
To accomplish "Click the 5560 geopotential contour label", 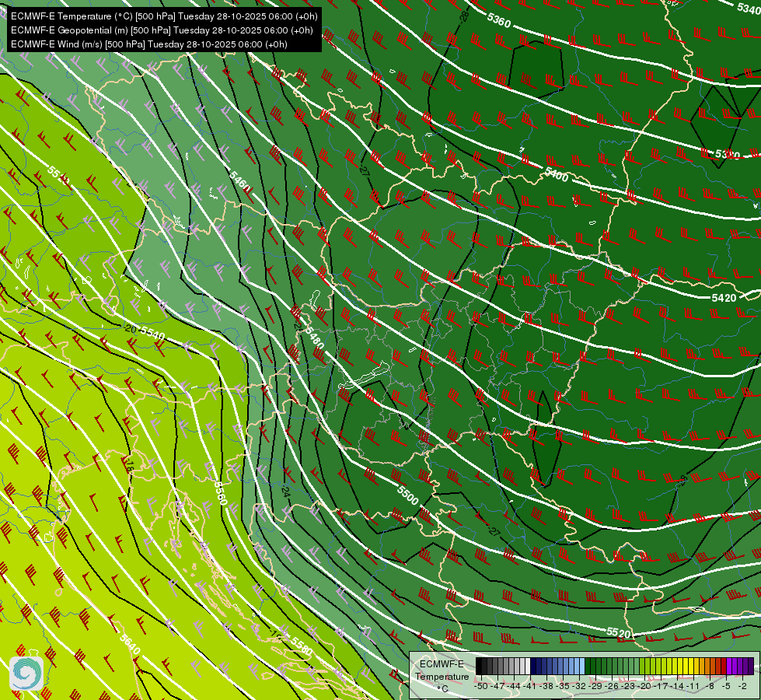I will pyautogui.click(x=220, y=493).
